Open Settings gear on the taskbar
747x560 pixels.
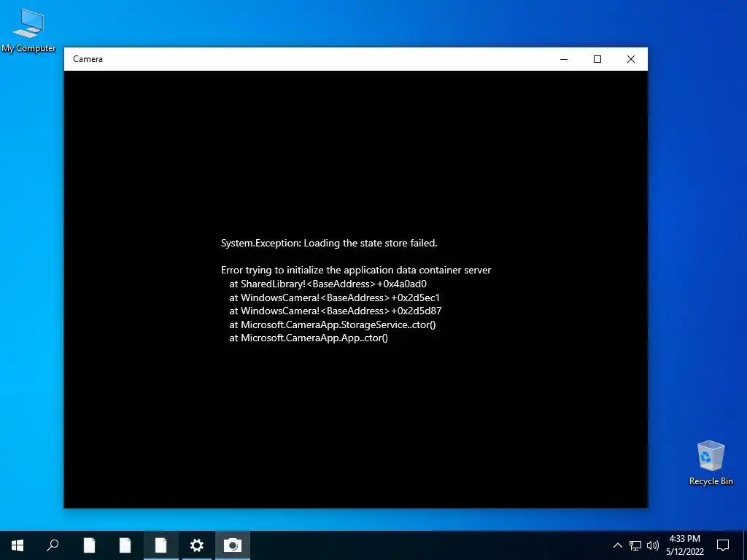(x=197, y=545)
